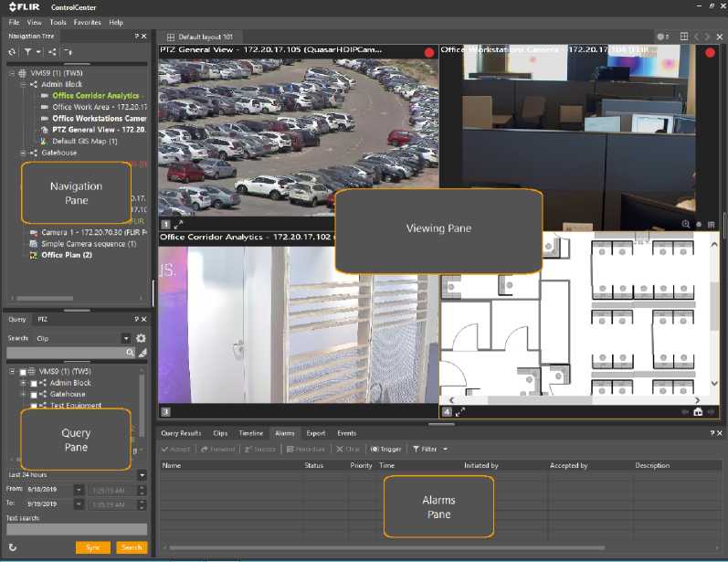This screenshot has height=562, width=728.
Task: Tick the VMS9 (1) (TW5) checkbox in Query pane
Action: (23, 372)
